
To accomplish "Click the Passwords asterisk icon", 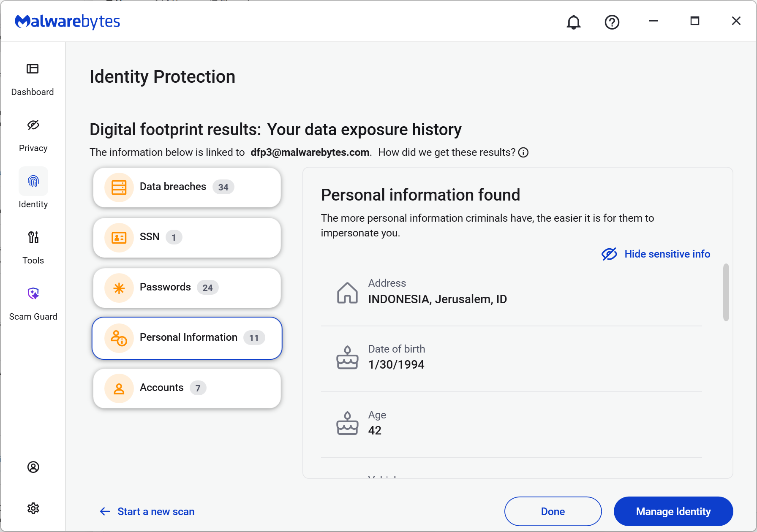I will tap(119, 288).
